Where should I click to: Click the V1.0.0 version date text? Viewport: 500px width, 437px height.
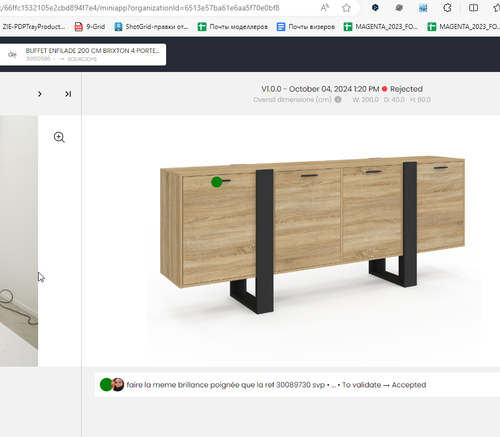click(x=320, y=89)
